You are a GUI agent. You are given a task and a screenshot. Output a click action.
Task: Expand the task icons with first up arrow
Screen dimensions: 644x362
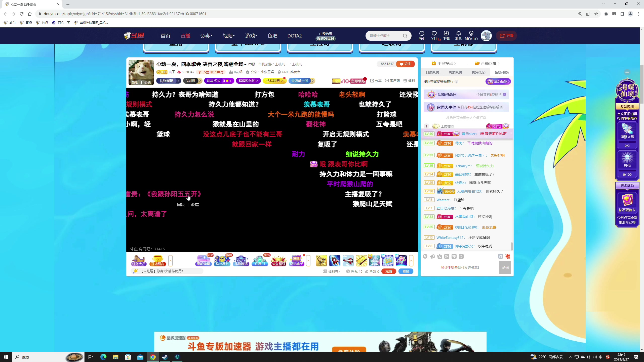pyautogui.click(x=170, y=261)
